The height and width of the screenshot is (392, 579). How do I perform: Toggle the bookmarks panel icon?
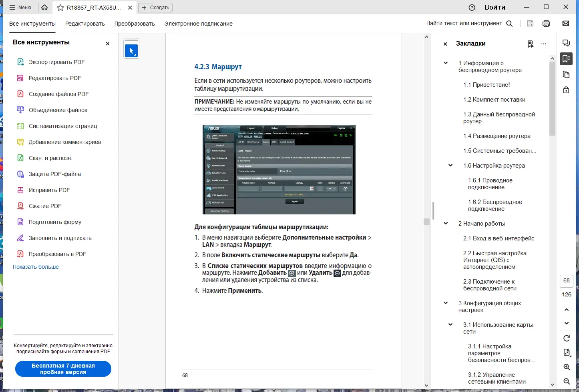[566, 59]
